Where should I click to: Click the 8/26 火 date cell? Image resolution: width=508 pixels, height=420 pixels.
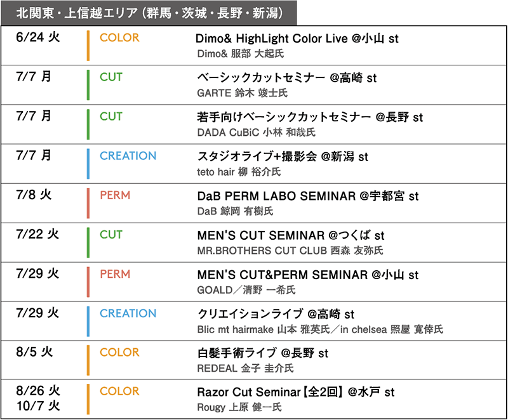click(38, 391)
